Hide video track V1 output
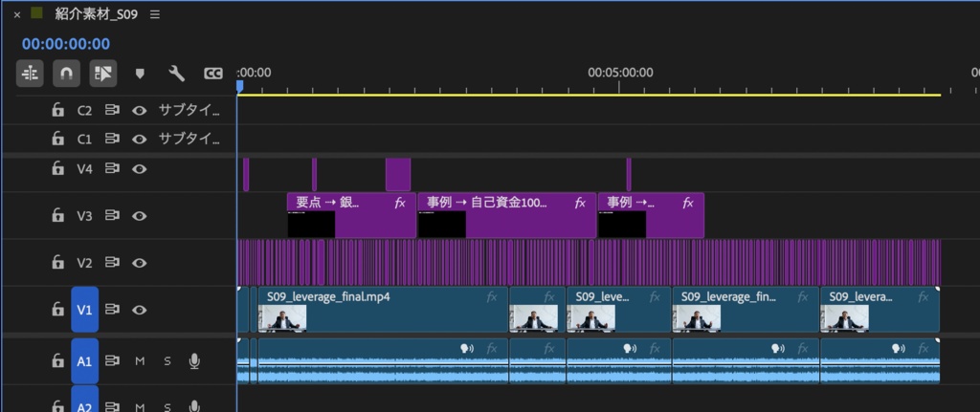980x412 pixels. pyautogui.click(x=140, y=309)
